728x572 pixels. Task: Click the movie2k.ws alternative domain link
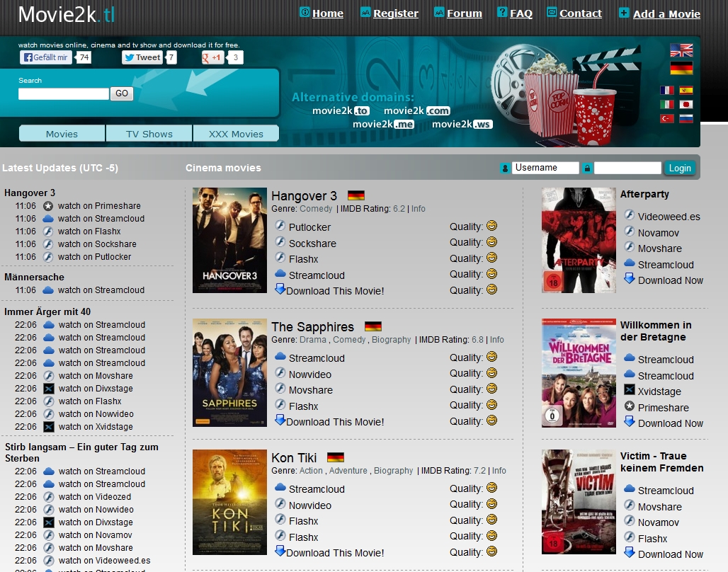462,124
